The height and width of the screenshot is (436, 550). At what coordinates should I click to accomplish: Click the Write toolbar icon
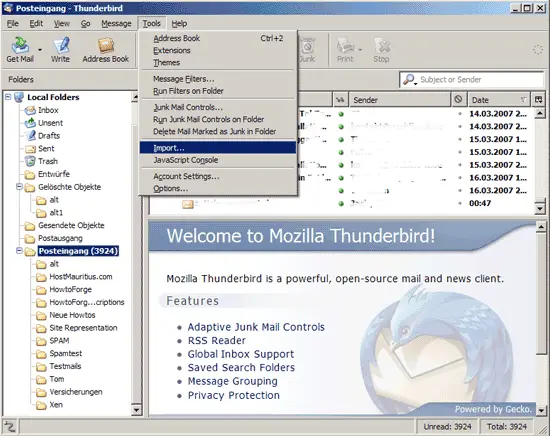click(x=60, y=50)
